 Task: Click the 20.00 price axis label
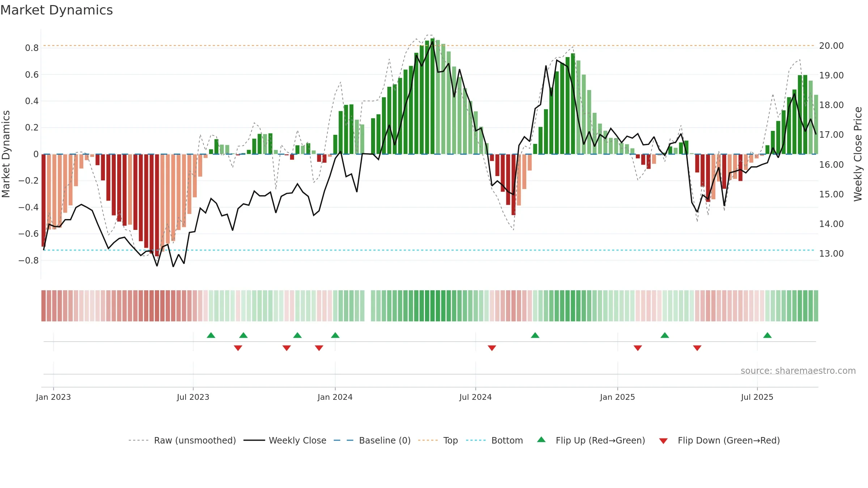(831, 46)
